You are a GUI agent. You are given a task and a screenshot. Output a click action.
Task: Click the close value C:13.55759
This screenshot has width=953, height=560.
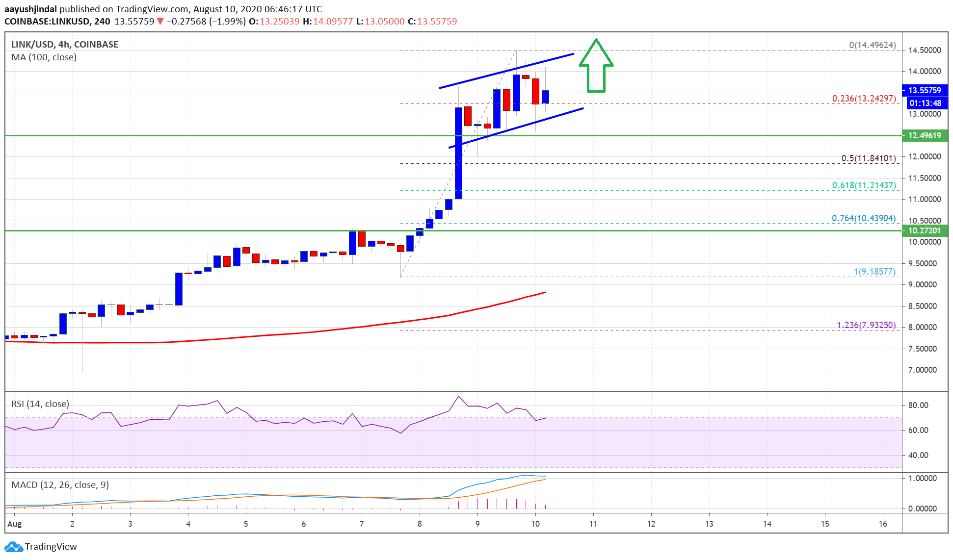(x=432, y=22)
